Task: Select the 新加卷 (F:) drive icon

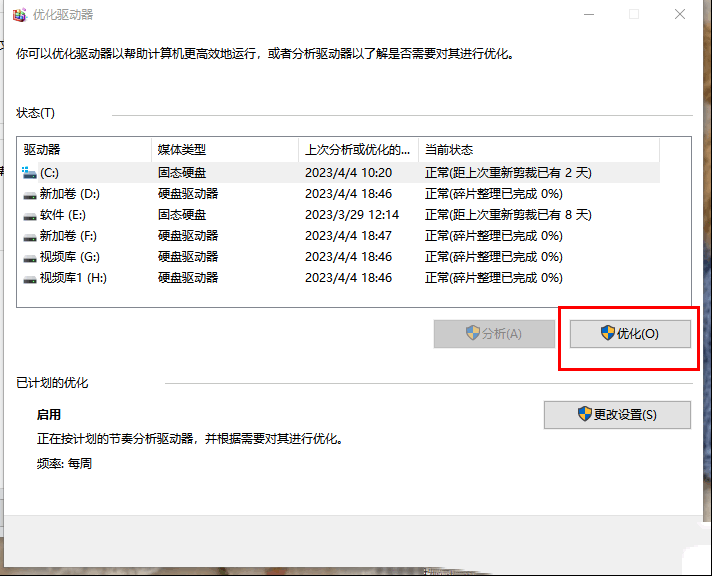Action: point(30,236)
